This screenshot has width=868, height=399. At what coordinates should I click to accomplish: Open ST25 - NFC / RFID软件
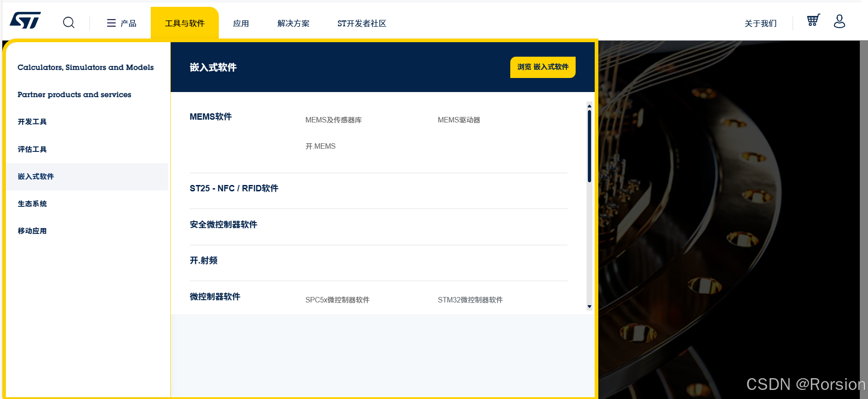click(234, 188)
